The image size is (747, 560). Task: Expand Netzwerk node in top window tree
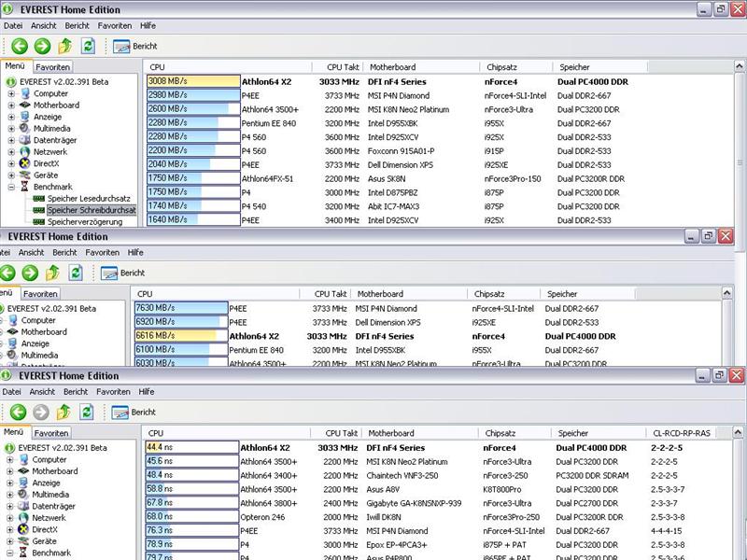pyautogui.click(x=11, y=152)
